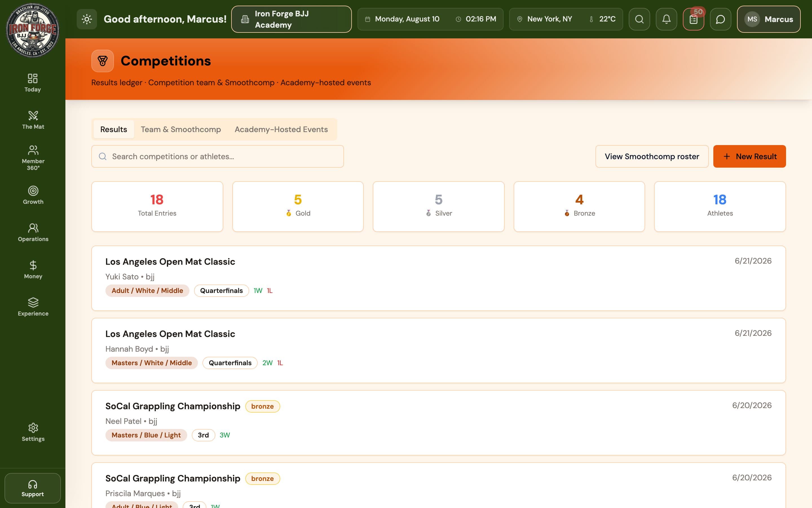This screenshot has height=508, width=812.
Task: Switch to Team & Smoothcomp tab
Action: click(181, 129)
